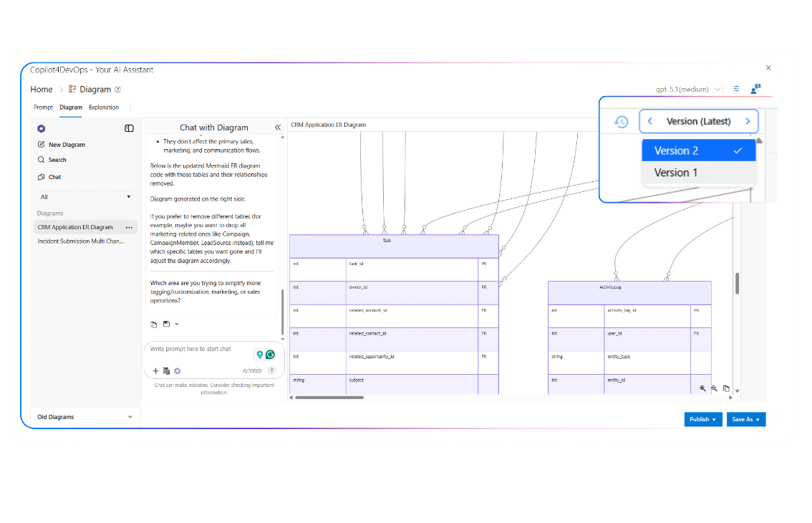Toggle the left sidebar panel icon
The height and width of the screenshot is (523, 812).
129,128
